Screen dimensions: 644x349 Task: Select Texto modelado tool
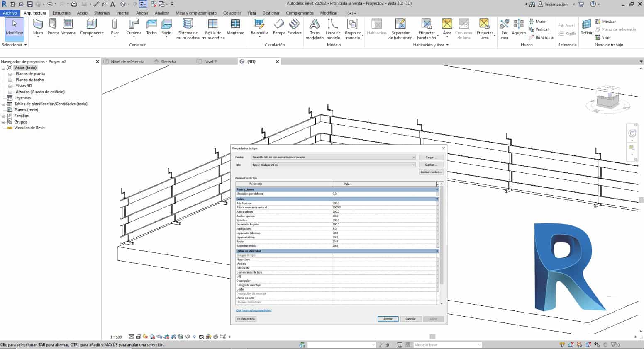tap(315, 29)
